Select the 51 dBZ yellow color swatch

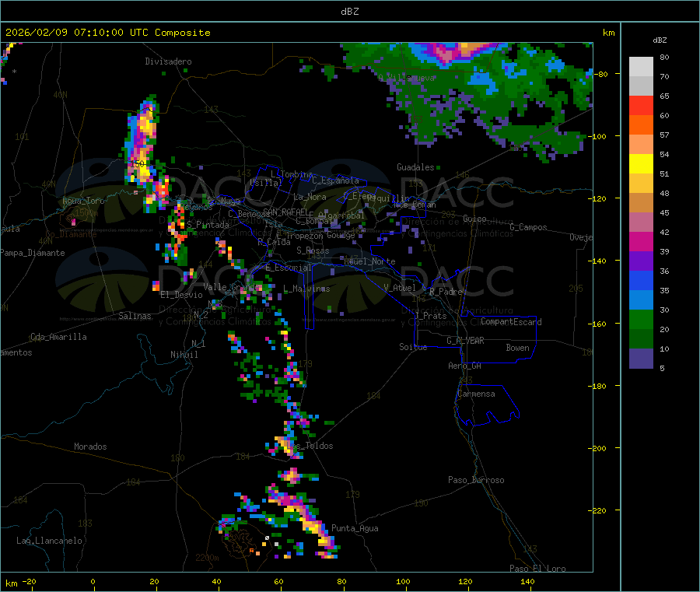641,164
